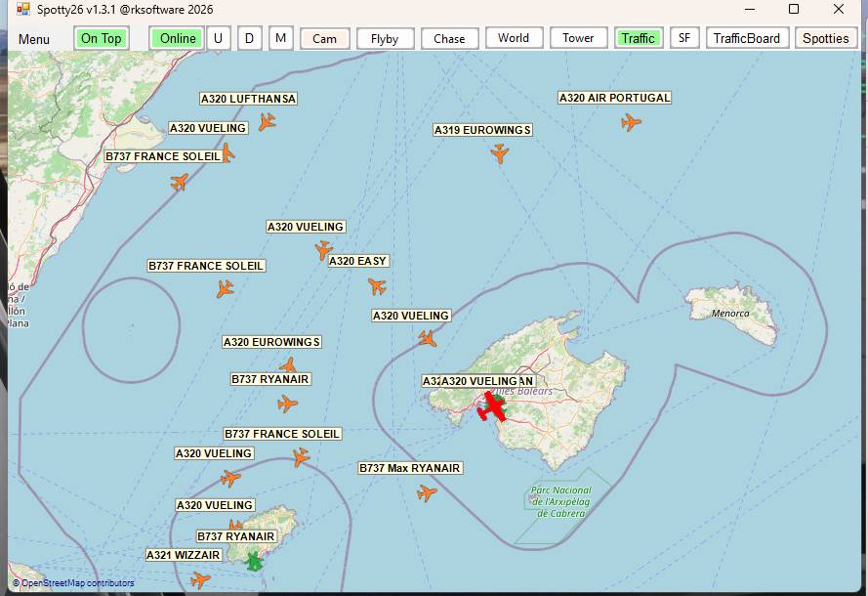Select the A321 WIZZAIR plane icon

pyautogui.click(x=200, y=580)
